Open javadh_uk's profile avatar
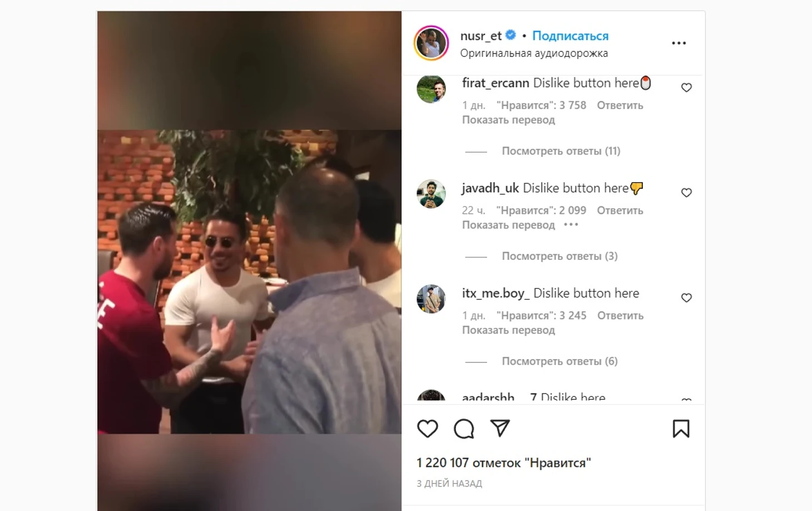 (431, 194)
